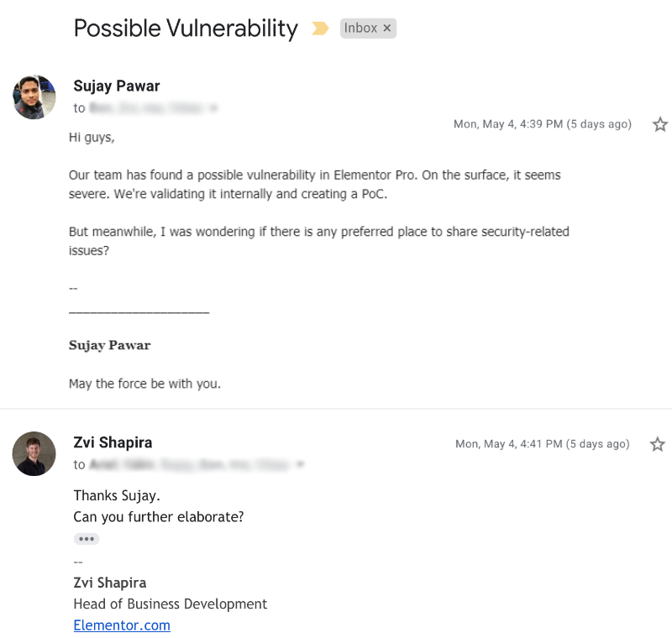The width and height of the screenshot is (672, 638).
Task: Click the Inbox label chip
Action: [360, 29]
